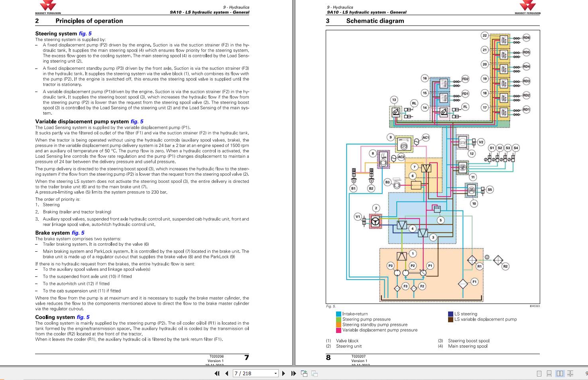Open fig. 5 link beside Variable displacement pump system
588x380 pixels.
coord(137,121)
